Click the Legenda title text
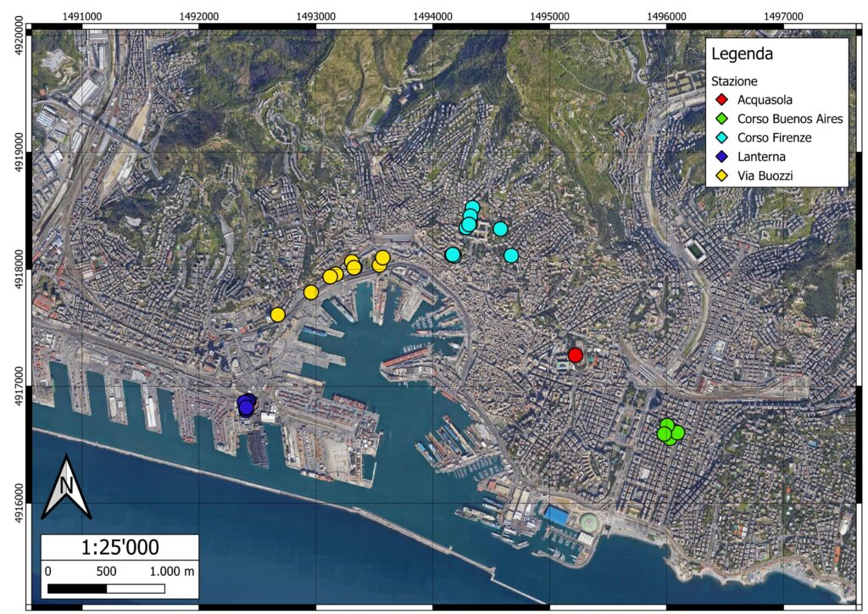Image resolution: width=868 pixels, height=614 pixels. tap(742, 55)
